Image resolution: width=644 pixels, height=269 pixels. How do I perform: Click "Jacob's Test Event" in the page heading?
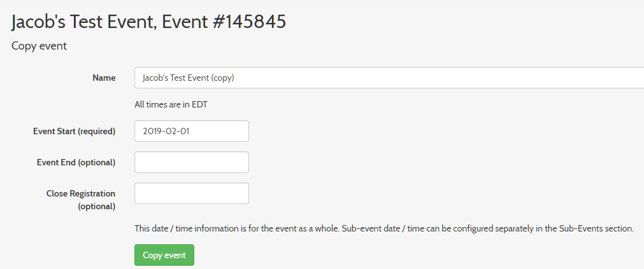[x=83, y=22]
